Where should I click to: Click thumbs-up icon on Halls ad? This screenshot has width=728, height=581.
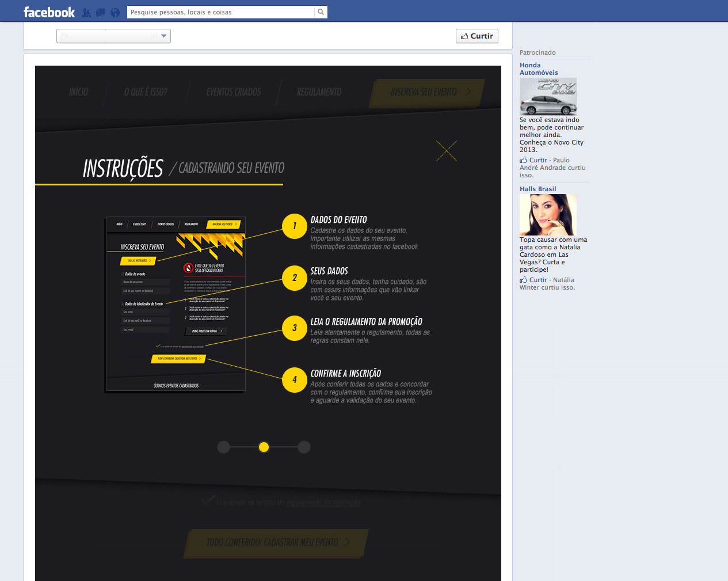pyautogui.click(x=523, y=280)
